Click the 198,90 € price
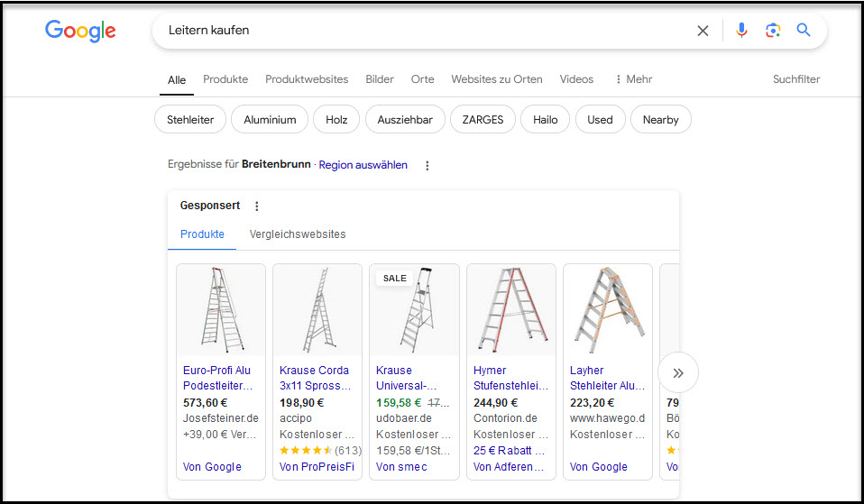Viewport: 864px width, 504px height. (x=301, y=403)
